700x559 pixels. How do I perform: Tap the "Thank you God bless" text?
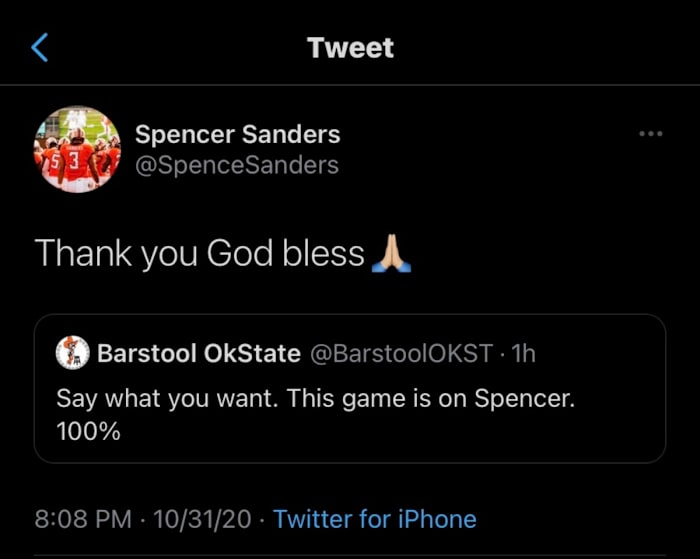pos(200,254)
